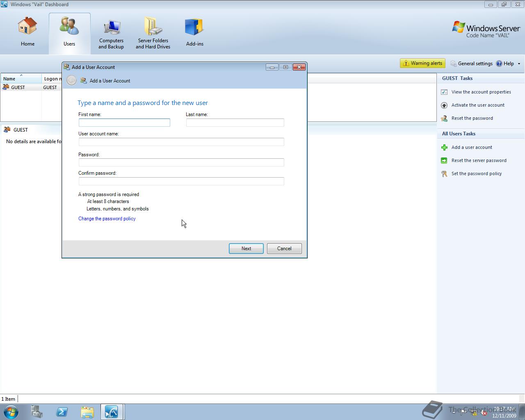
Task: Click the Next button in the wizard
Action: coord(246,249)
